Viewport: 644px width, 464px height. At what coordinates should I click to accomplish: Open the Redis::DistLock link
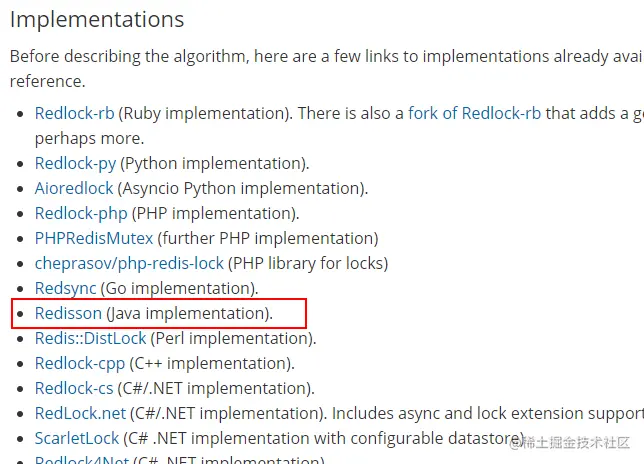click(90, 338)
